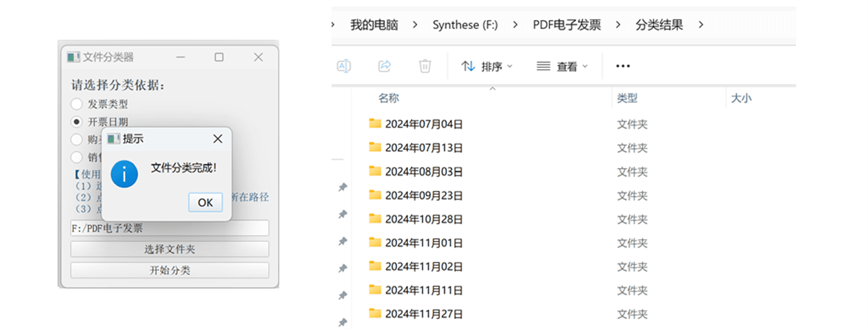This screenshot has height=329, width=868.
Task: Click folder icon of 2024年11月01日
Action: pyautogui.click(x=375, y=242)
